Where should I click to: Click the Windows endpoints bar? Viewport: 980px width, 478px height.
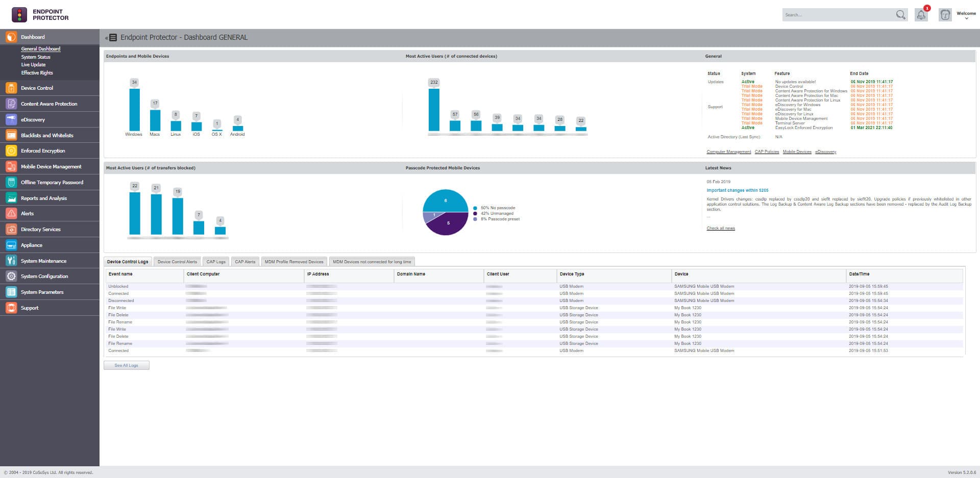pos(134,110)
